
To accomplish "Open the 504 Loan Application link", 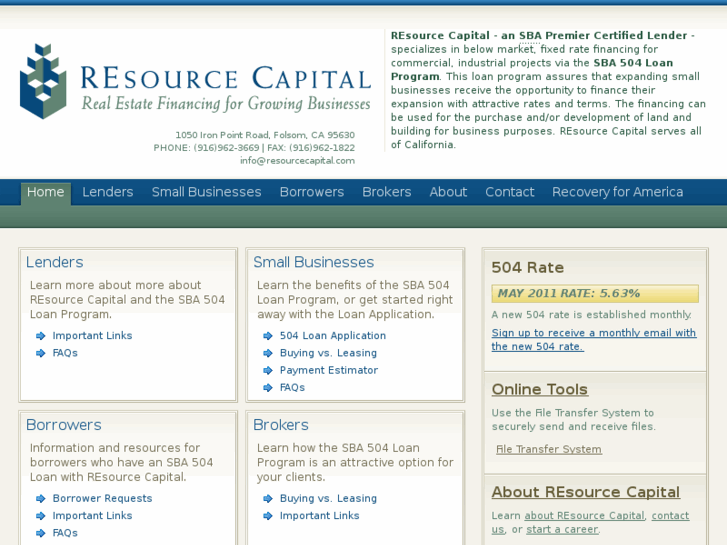I will [x=332, y=335].
